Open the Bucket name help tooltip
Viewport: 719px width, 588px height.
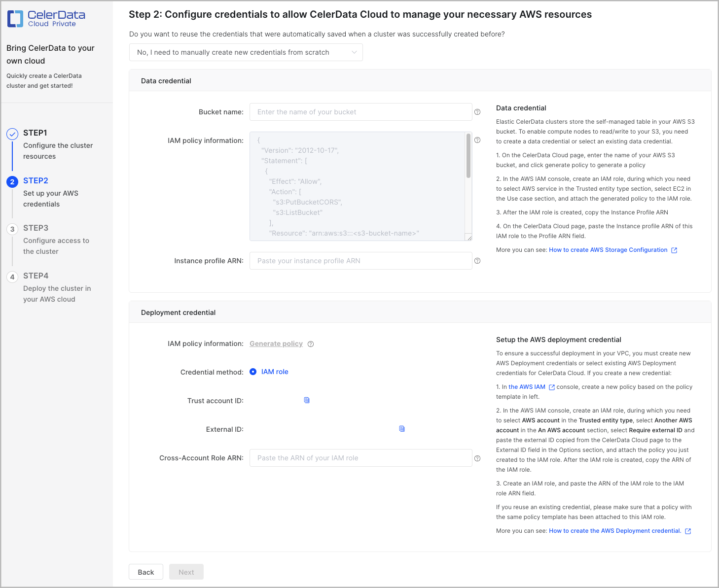[x=477, y=112]
